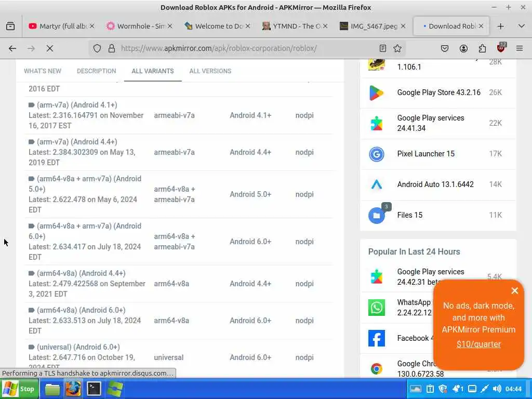Open the terminal from the taskbar

94,389
